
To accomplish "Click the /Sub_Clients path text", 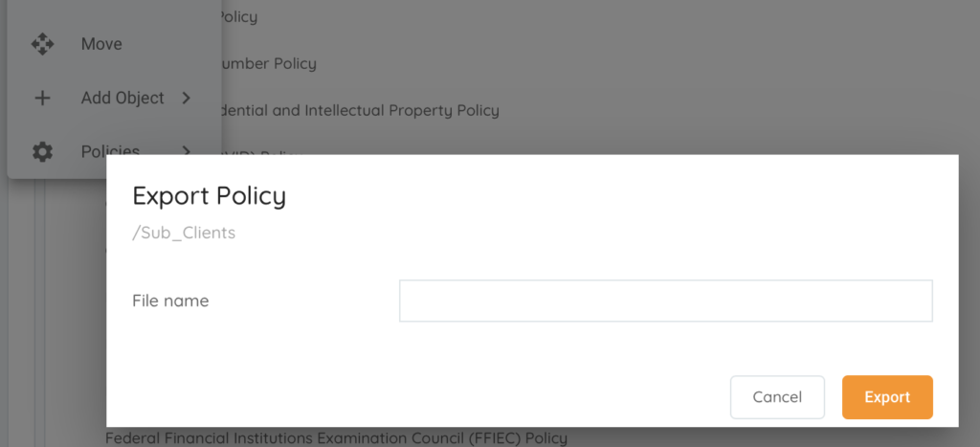I will point(184,234).
